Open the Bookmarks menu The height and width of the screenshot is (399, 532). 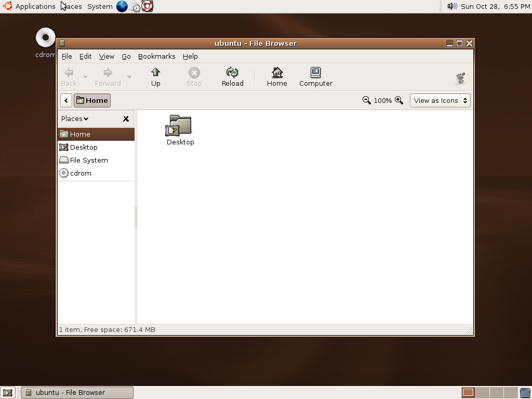tap(156, 56)
